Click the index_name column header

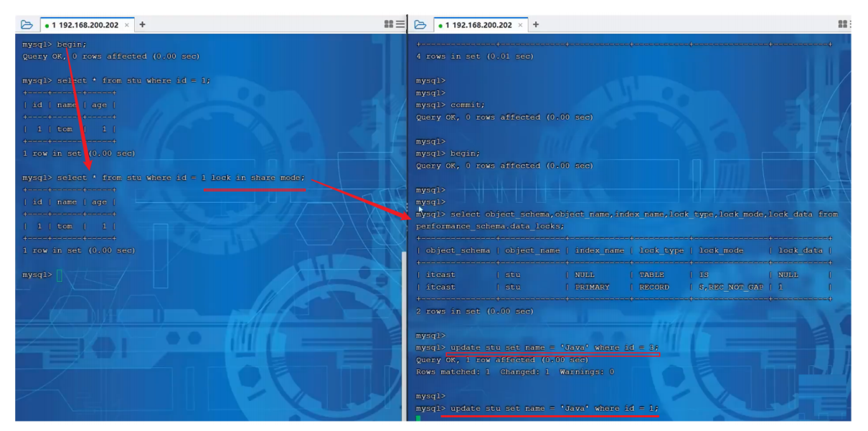pos(600,250)
